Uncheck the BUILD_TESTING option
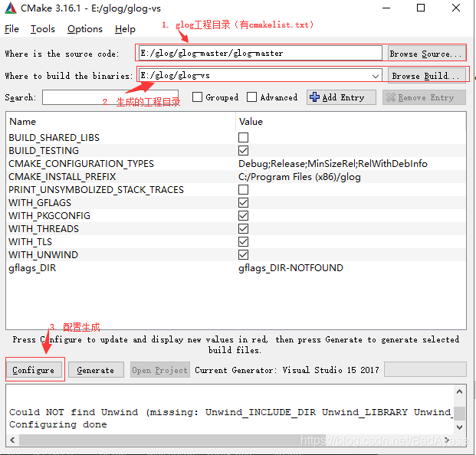Image resolution: width=476 pixels, height=455 pixels. 243,150
